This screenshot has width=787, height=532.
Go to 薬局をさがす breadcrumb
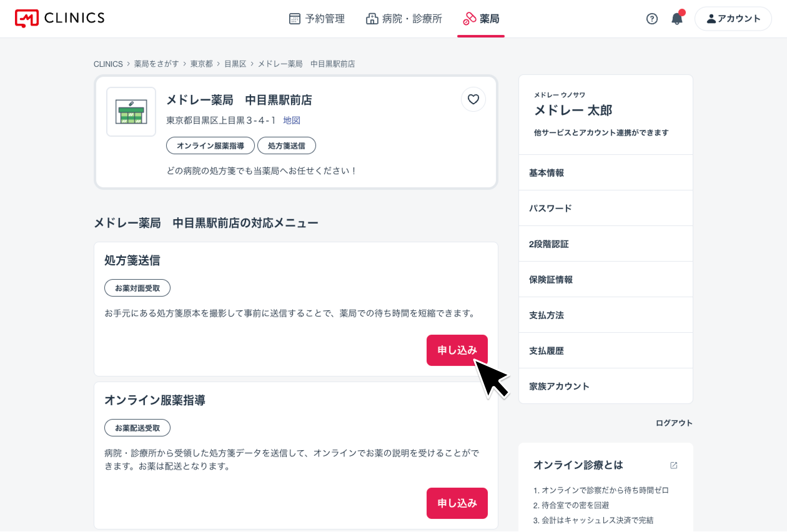point(156,64)
